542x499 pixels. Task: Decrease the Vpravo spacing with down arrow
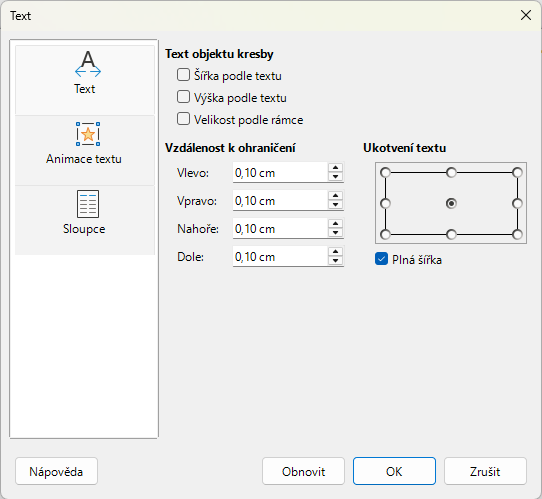coord(335,205)
